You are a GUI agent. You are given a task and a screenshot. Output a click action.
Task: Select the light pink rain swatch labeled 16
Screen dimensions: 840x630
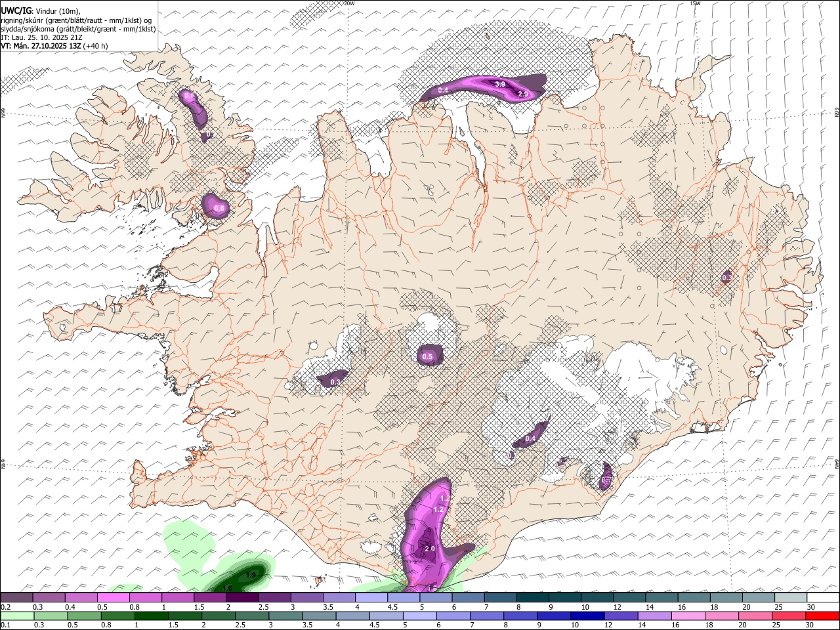(688, 616)
